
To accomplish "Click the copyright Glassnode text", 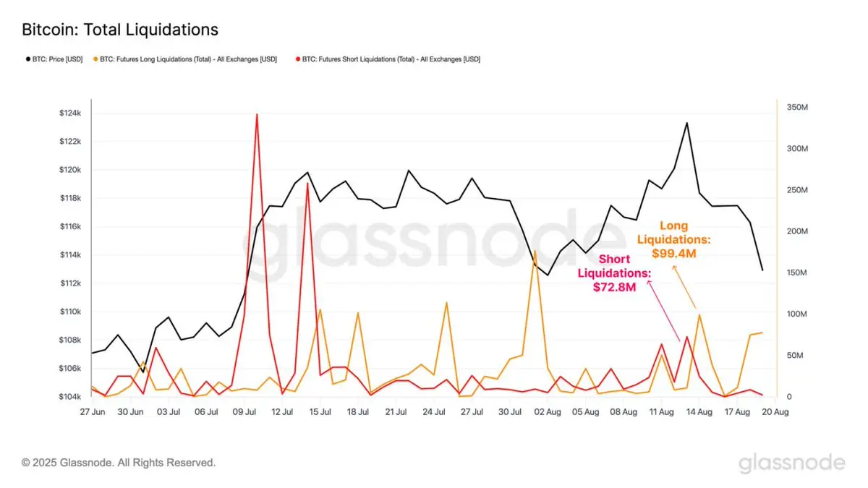I will click(119, 462).
